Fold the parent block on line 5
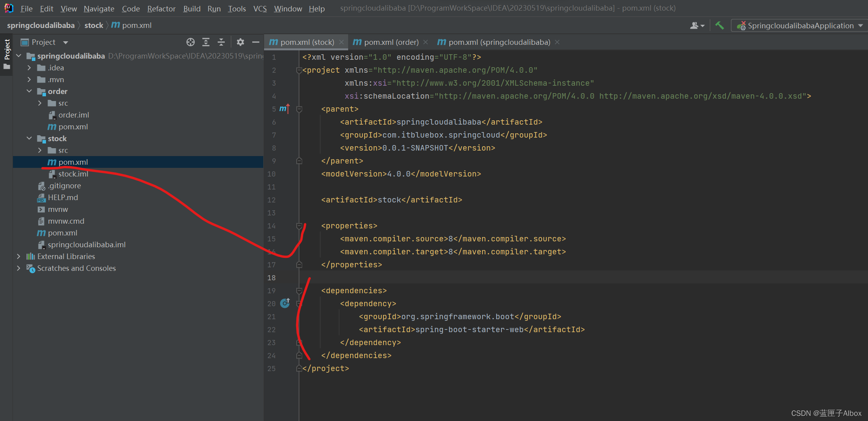Screen dimensions: 868x421 coord(299,109)
